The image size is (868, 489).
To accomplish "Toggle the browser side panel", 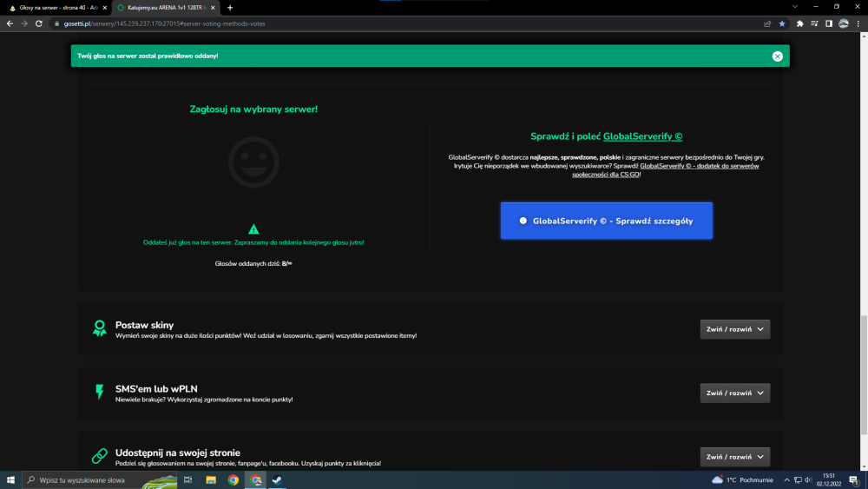I will (829, 23).
